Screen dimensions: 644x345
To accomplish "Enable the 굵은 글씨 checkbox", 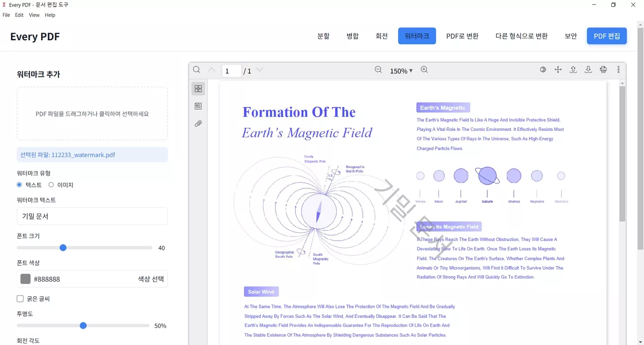I will pyautogui.click(x=20, y=299).
